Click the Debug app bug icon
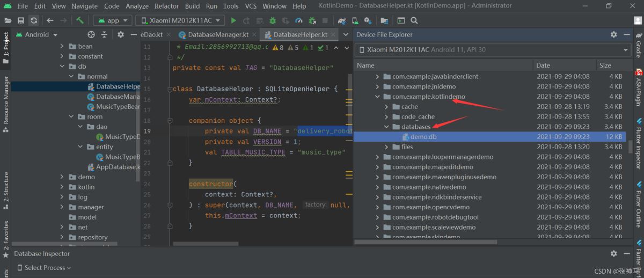 [273, 20]
